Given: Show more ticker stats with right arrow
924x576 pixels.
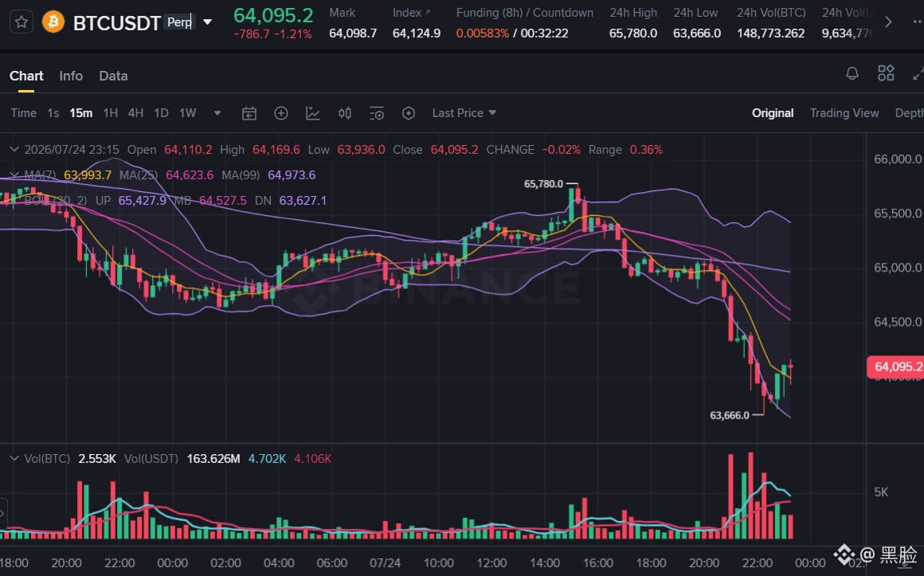Looking at the screenshot, I should (888, 22).
